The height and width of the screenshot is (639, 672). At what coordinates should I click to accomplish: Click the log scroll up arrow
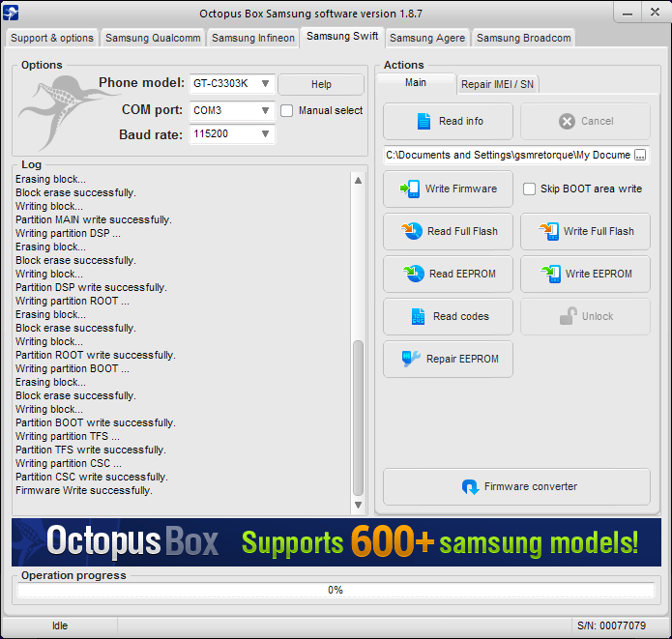(359, 181)
